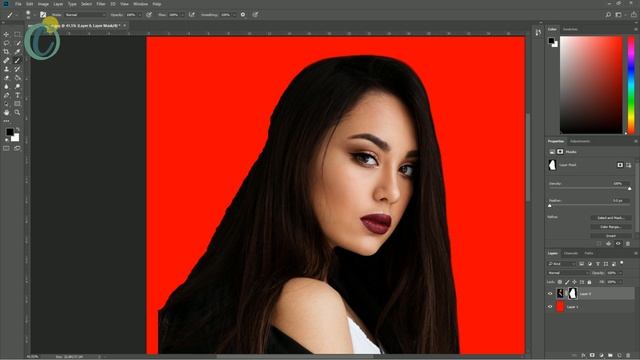This screenshot has width=640, height=360.
Task: Select the Hand tool
Action: click(x=6, y=112)
